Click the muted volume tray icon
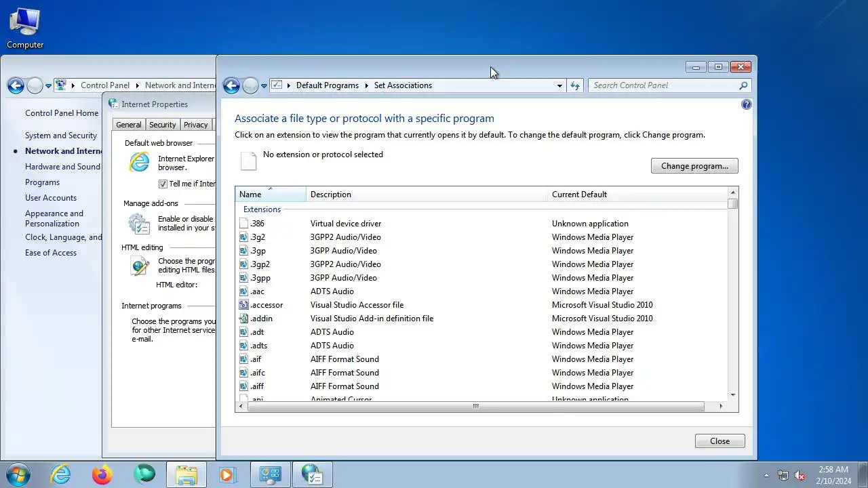This screenshot has width=868, height=488. pyautogui.click(x=800, y=475)
